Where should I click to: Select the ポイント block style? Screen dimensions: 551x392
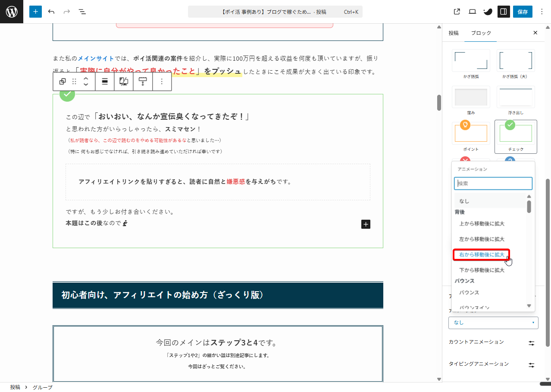(x=471, y=136)
